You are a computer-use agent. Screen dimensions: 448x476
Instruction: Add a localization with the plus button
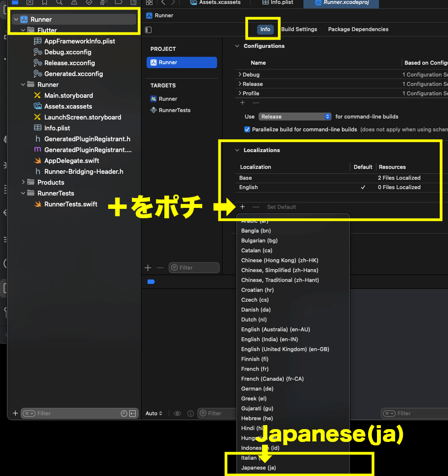(242, 207)
